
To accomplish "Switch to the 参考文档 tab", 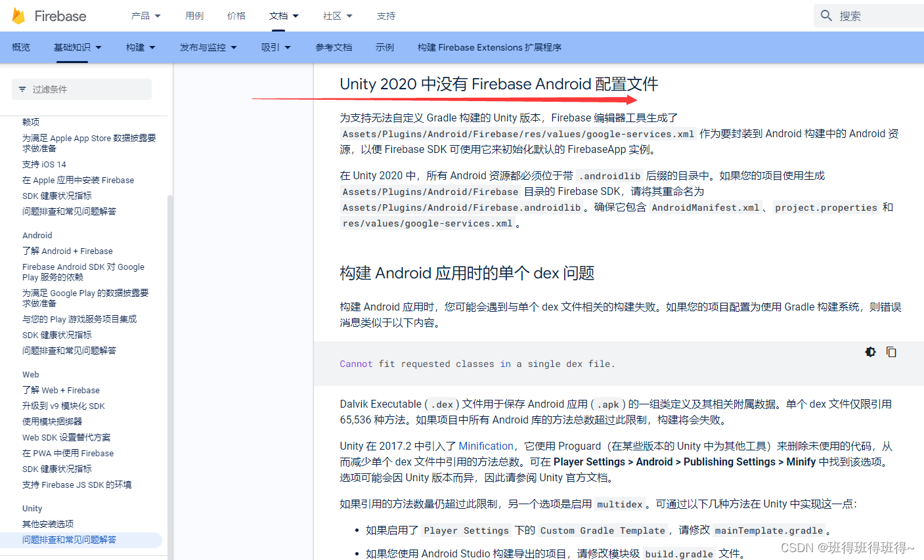I will click(x=334, y=47).
